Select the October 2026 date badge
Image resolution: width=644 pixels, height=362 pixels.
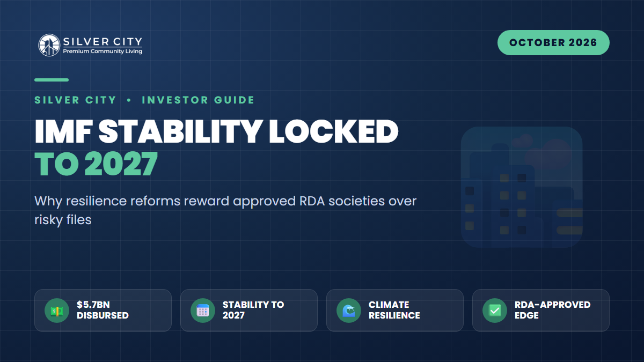[x=553, y=43]
